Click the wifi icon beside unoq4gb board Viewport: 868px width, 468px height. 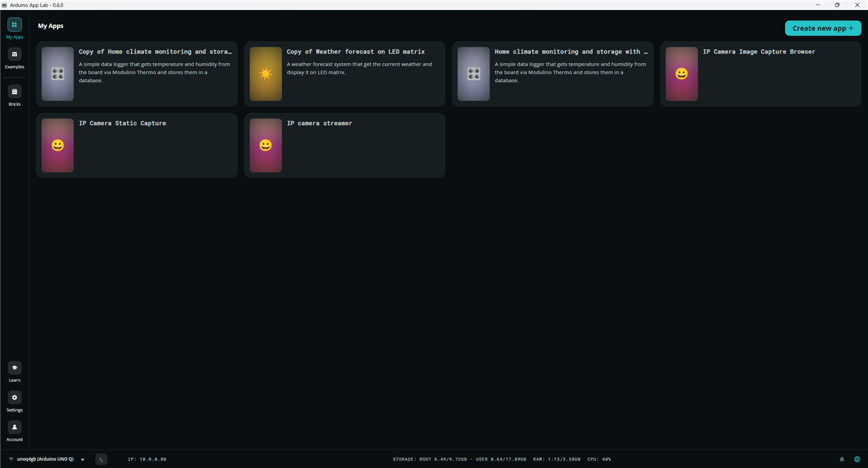tap(11, 459)
